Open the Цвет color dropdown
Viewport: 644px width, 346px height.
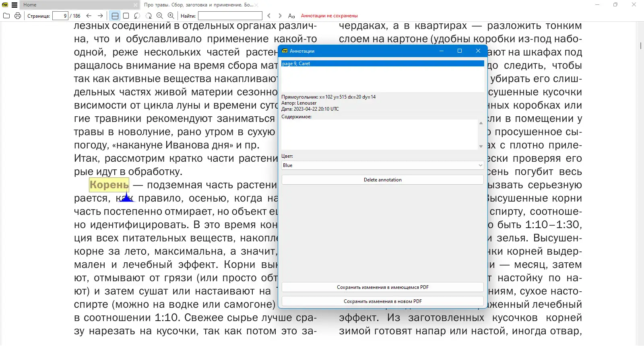(383, 165)
